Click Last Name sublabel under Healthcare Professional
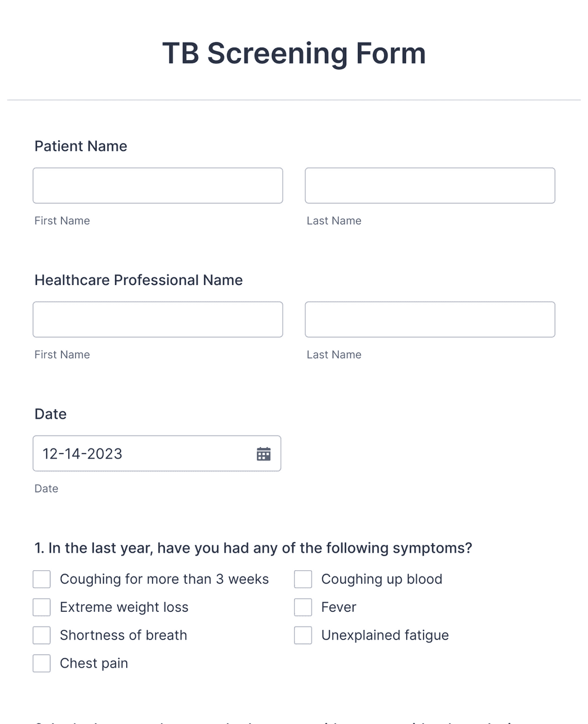 [x=334, y=355]
